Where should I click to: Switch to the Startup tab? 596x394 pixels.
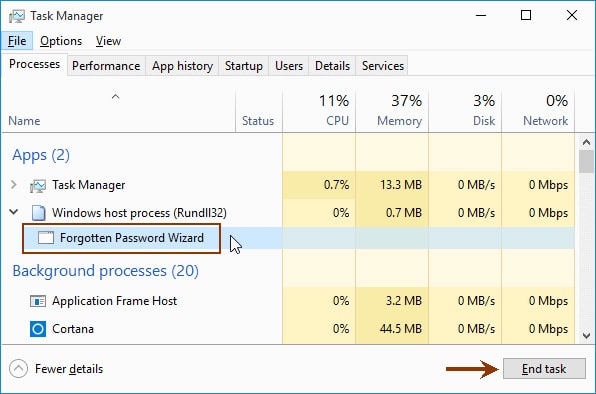(x=244, y=66)
